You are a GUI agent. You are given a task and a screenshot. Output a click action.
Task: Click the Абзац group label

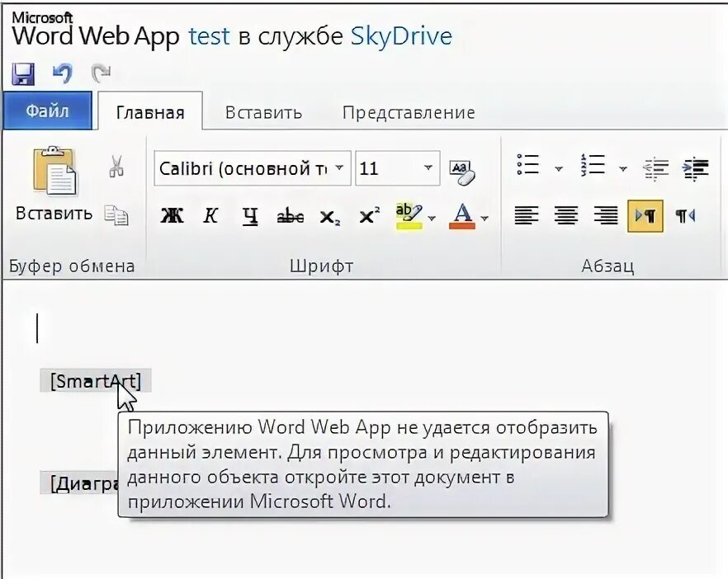click(x=607, y=266)
